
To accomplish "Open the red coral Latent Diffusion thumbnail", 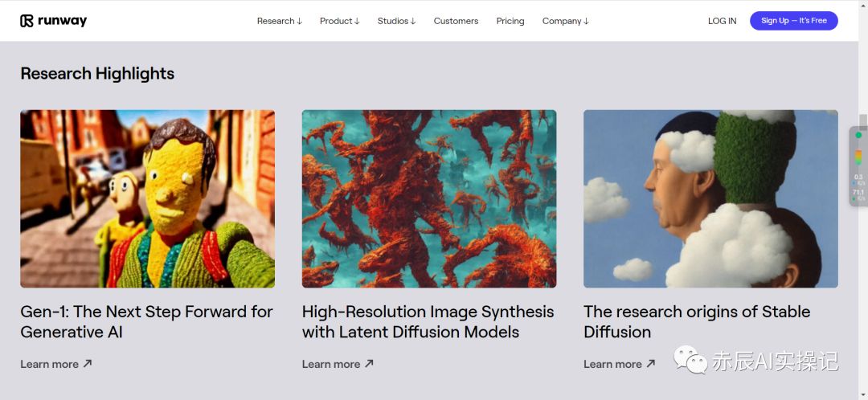I will (x=429, y=198).
